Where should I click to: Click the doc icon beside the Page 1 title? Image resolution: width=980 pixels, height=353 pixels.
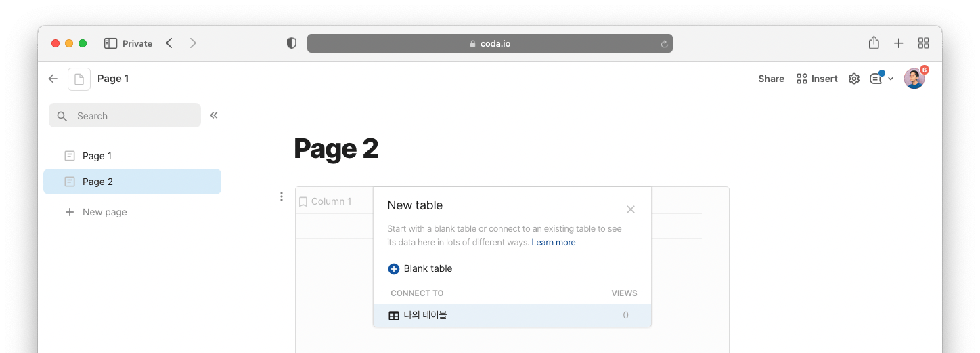pos(79,79)
